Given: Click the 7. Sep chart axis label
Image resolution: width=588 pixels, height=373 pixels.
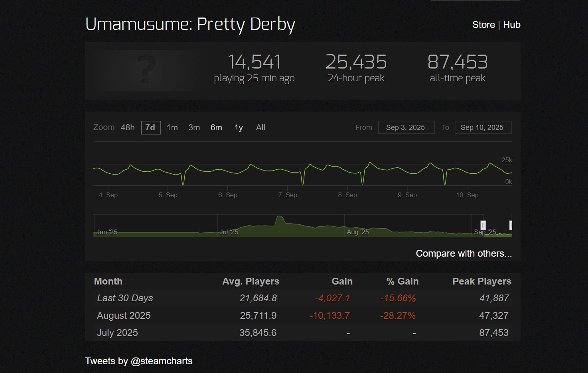Looking at the screenshot, I should click(x=288, y=195).
